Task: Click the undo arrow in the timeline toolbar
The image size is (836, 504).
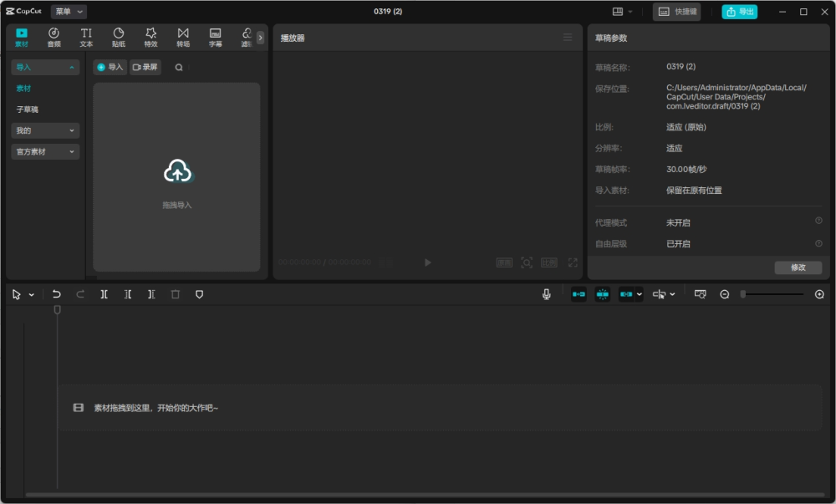Action: click(56, 293)
